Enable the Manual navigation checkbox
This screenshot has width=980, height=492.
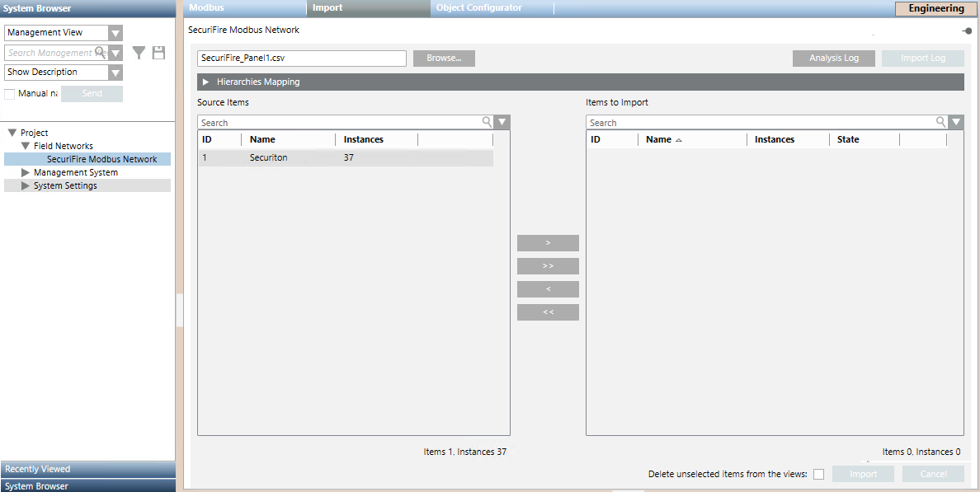pyautogui.click(x=10, y=93)
